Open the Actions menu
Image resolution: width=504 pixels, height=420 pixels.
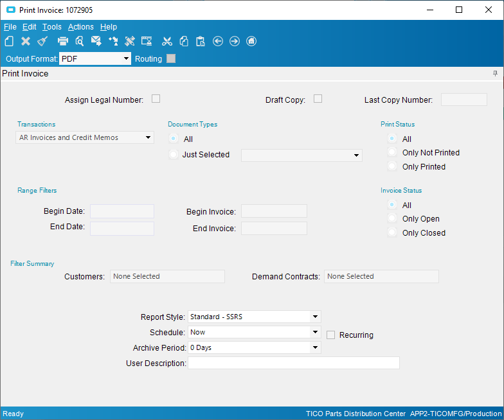81,27
